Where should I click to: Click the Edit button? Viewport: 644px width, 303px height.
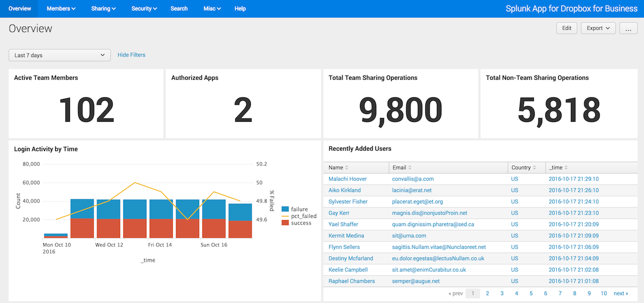pyautogui.click(x=567, y=28)
